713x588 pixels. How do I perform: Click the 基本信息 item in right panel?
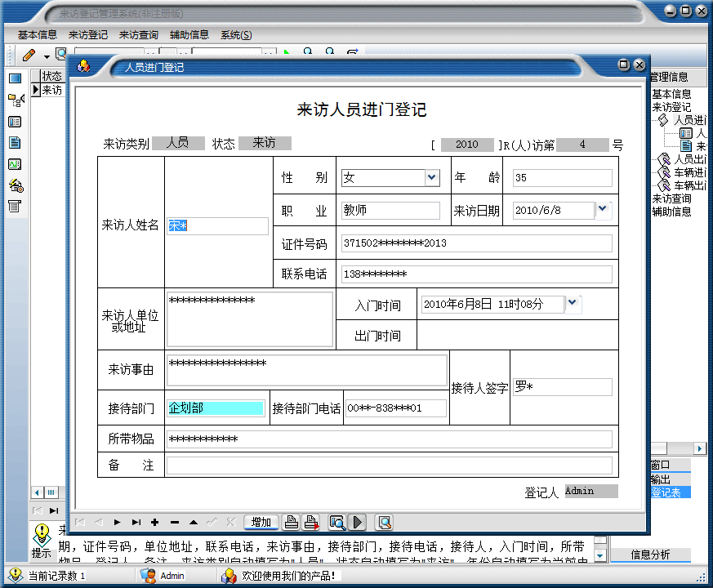[671, 94]
